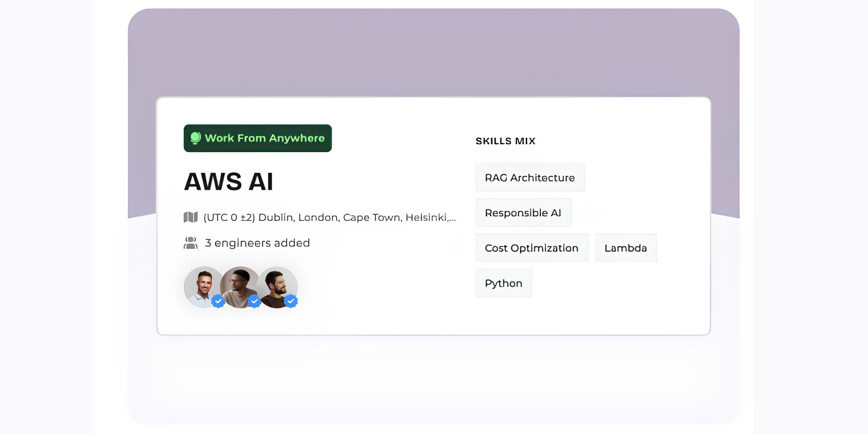The image size is (868, 434).
Task: Open the third engineer's avatar with beard
Action: click(x=277, y=287)
